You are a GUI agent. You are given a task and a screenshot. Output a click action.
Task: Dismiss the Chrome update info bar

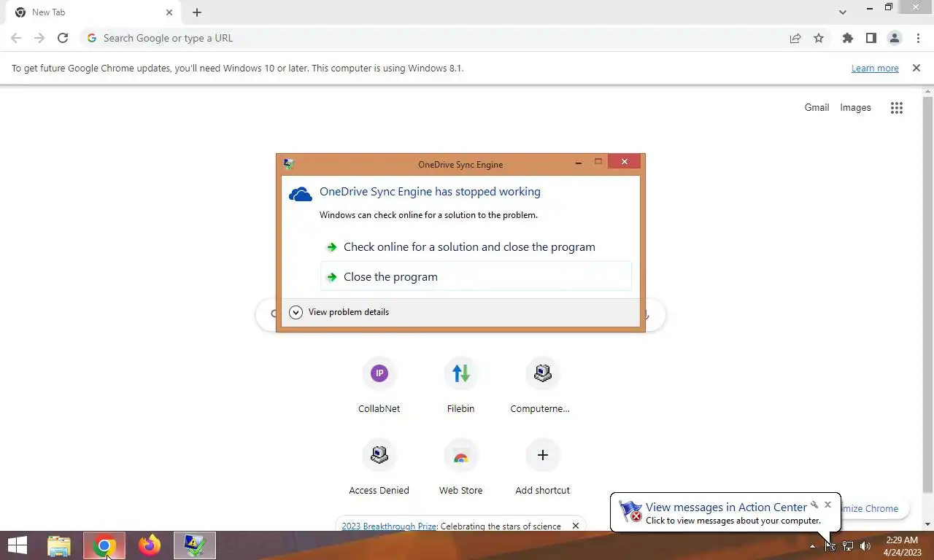click(x=916, y=68)
